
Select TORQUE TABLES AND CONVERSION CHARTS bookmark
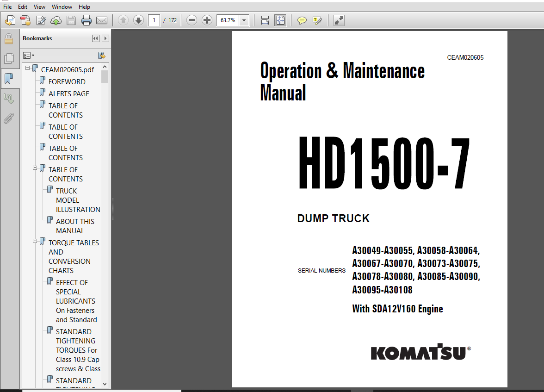[x=74, y=256]
